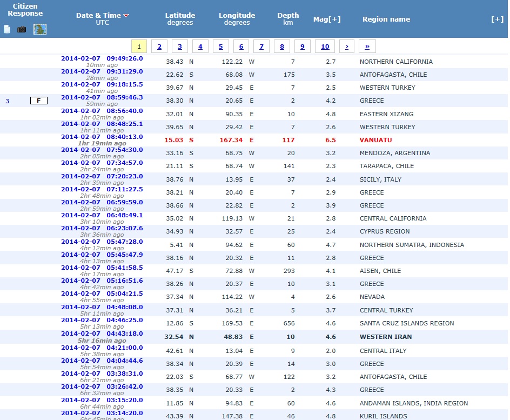This screenshot has height=420, width=510.
Task: Expand magnitude options via Mag[+] header
Action: click(327, 19)
